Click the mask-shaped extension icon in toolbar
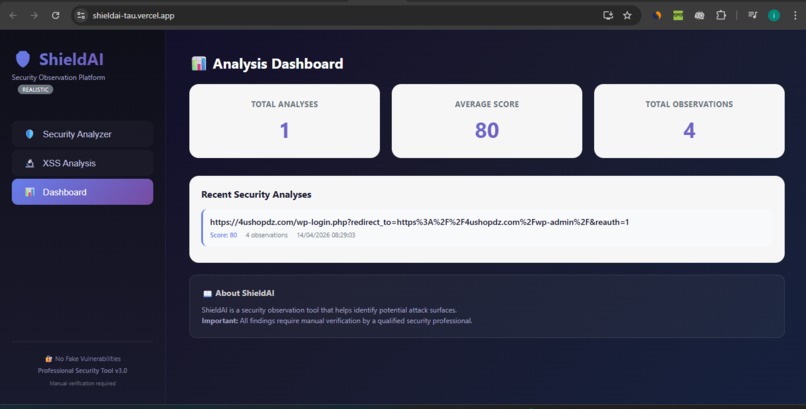 (699, 15)
